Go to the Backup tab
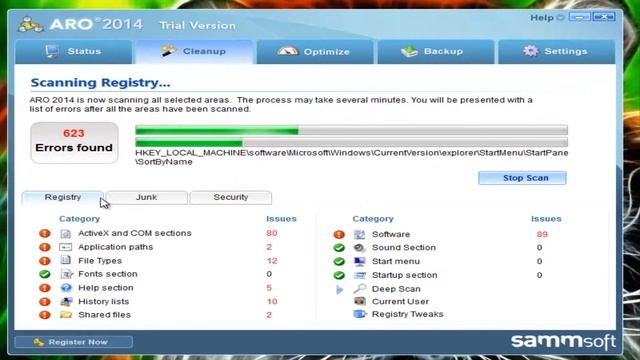Image resolution: width=640 pixels, height=360 pixels. [x=436, y=51]
